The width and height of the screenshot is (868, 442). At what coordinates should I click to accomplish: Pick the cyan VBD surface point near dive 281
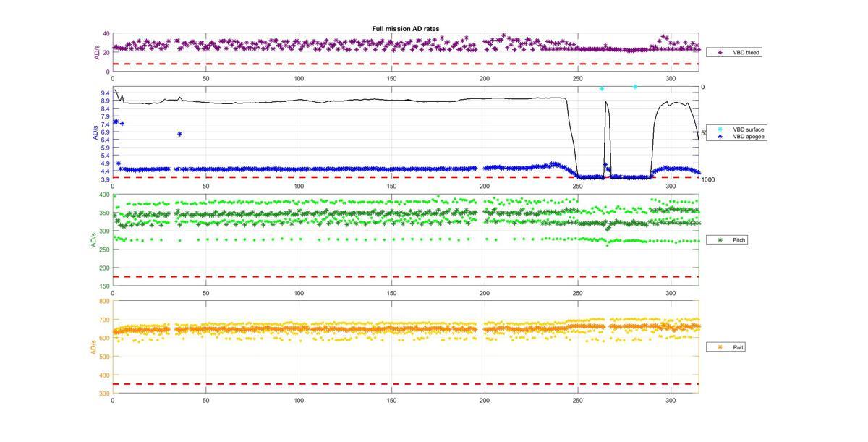tap(635, 87)
